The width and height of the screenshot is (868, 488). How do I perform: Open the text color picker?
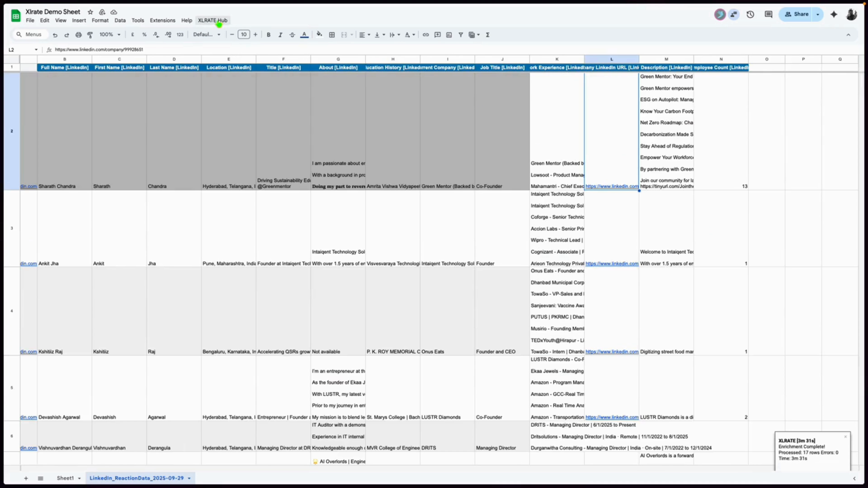[304, 34]
